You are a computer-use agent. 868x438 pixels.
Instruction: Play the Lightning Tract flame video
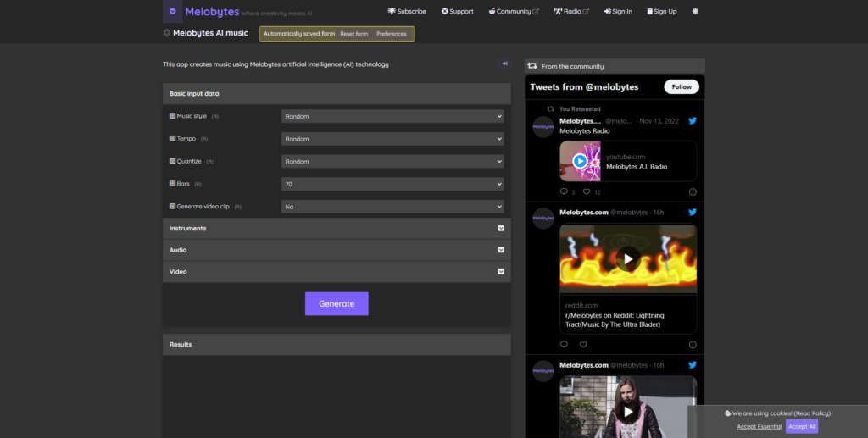tap(628, 259)
